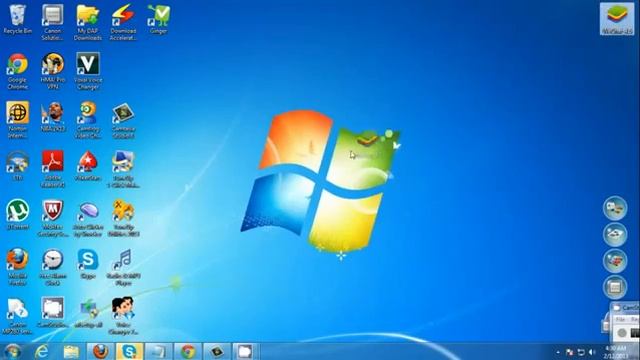This screenshot has height=360, width=640.
Task: Click the volume speaker tray icon
Action: pyautogui.click(x=592, y=352)
